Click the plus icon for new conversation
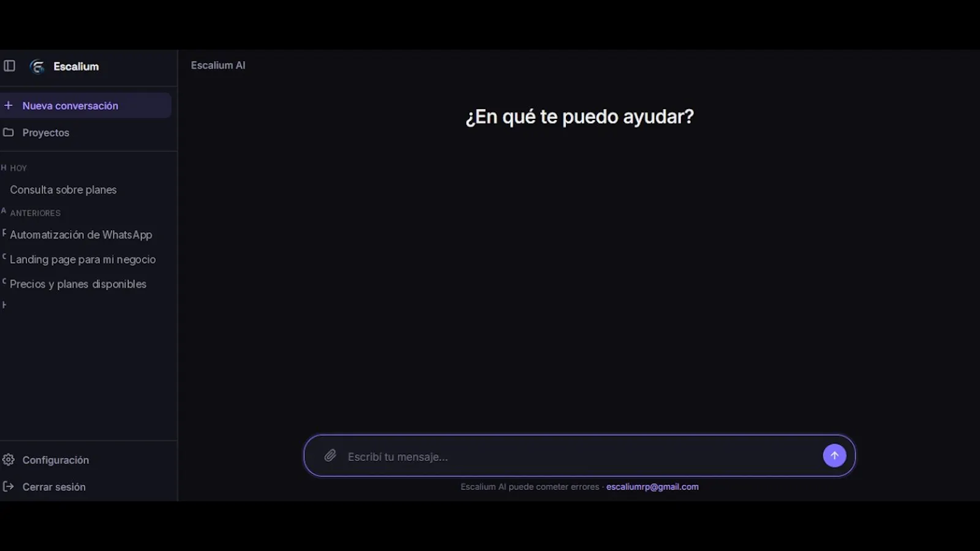 coord(9,105)
